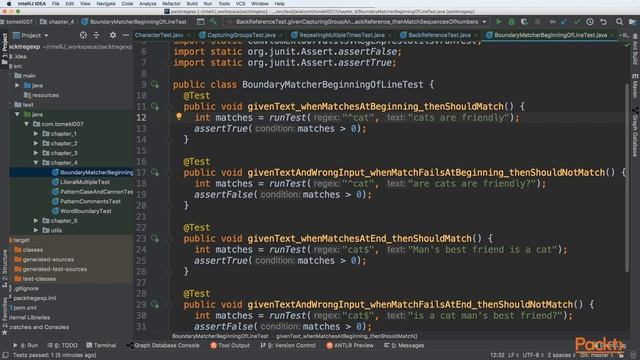Open Search Everywhere magnifier icon
The width and height of the screenshot is (640, 360).
(619, 22)
